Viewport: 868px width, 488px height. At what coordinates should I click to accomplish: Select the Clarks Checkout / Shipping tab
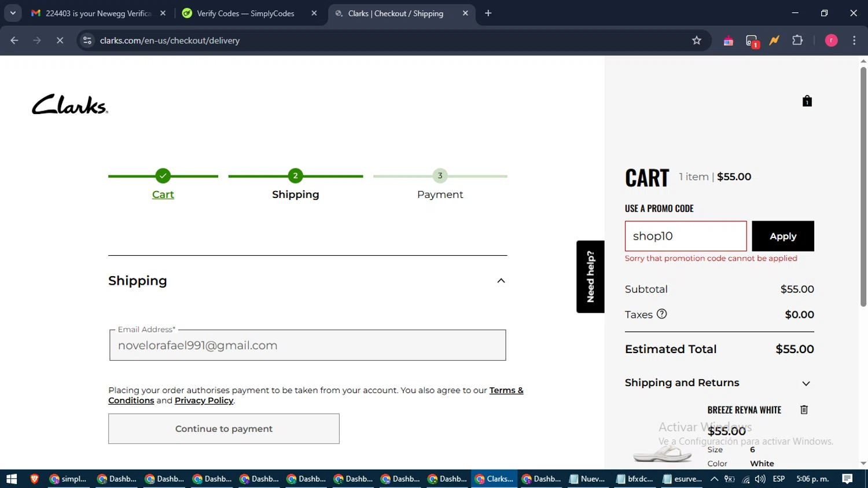396,13
